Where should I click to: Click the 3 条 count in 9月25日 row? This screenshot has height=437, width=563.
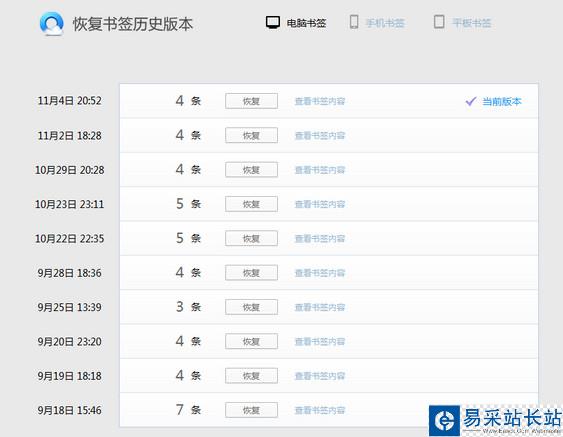click(188, 307)
